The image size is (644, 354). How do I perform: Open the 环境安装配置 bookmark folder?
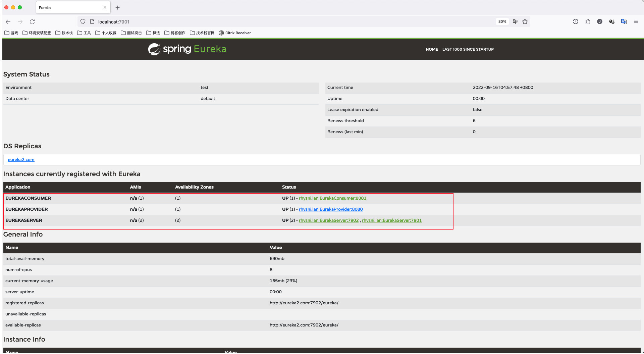tap(37, 33)
